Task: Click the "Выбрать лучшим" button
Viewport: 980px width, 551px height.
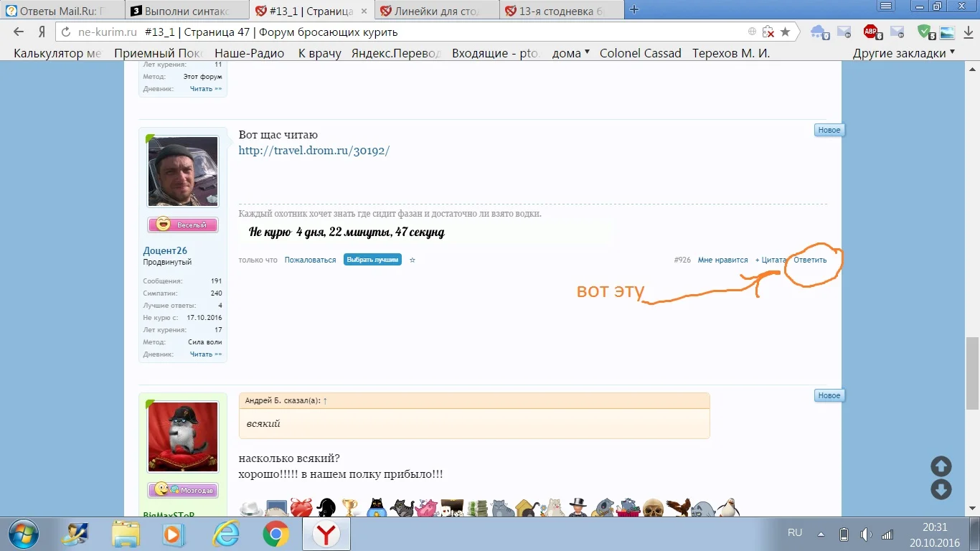Action: tap(372, 260)
